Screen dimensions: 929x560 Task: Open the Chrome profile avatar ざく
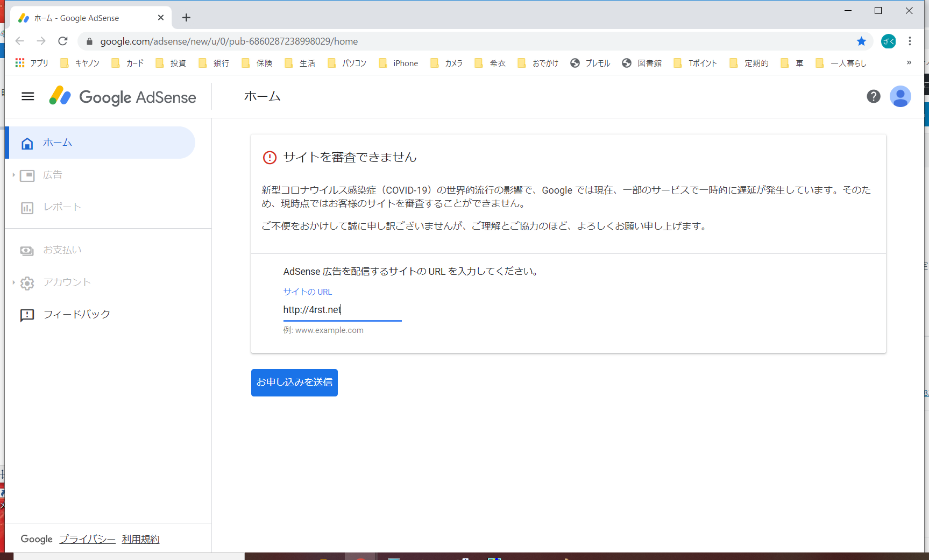[x=889, y=41]
